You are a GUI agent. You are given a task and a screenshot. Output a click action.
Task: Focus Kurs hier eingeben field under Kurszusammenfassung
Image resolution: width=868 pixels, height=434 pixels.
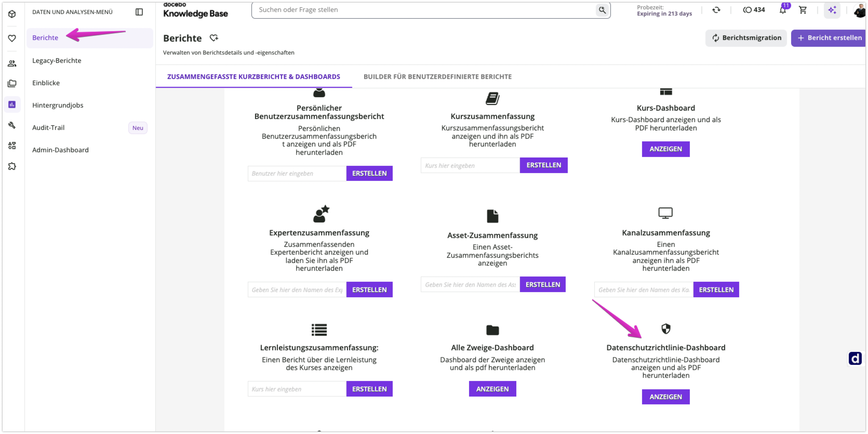coord(470,165)
